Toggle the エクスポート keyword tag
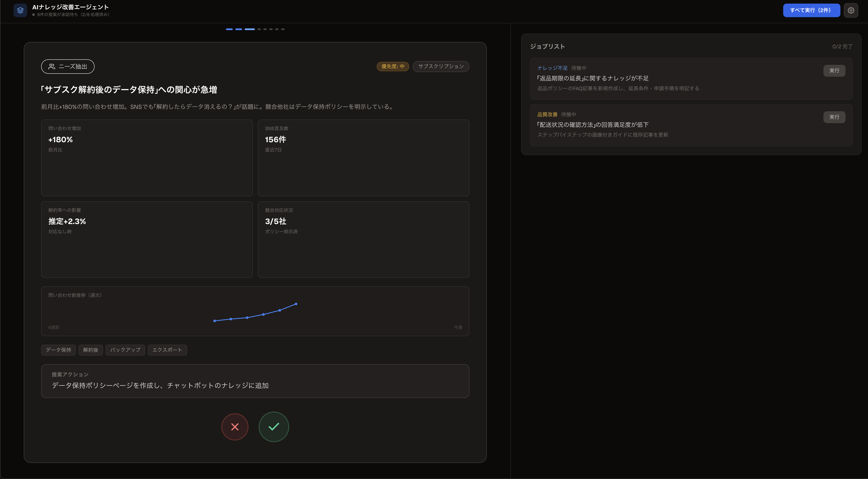The image size is (868, 479). pyautogui.click(x=167, y=350)
